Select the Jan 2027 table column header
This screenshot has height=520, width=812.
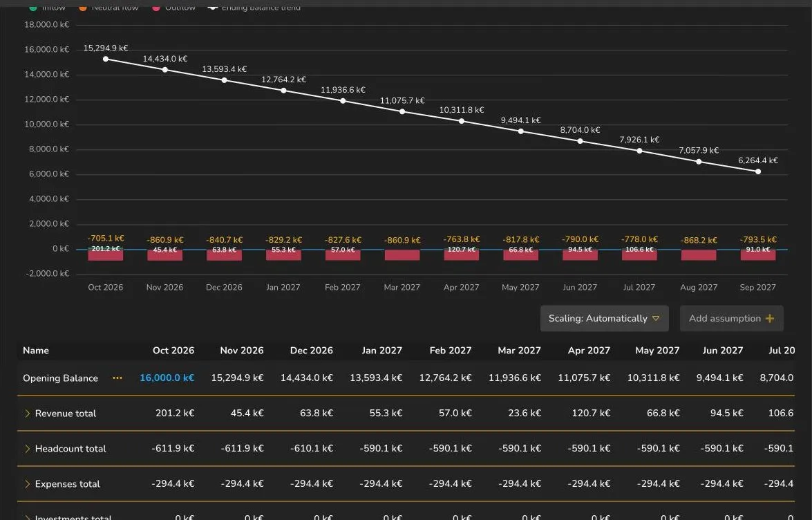click(381, 351)
